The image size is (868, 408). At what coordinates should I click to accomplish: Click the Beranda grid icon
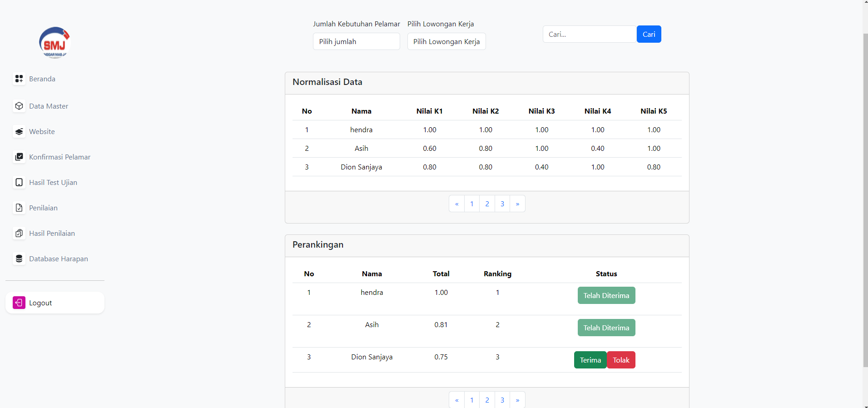[x=19, y=79]
